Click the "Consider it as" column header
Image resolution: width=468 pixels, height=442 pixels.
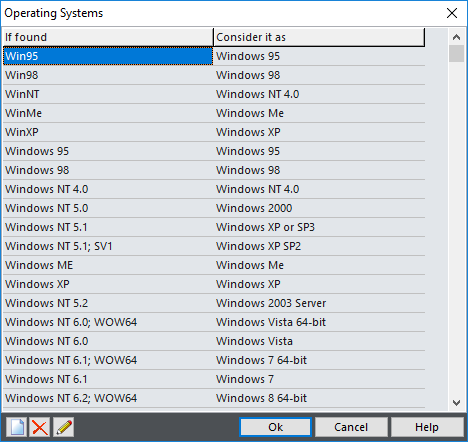[319, 37]
